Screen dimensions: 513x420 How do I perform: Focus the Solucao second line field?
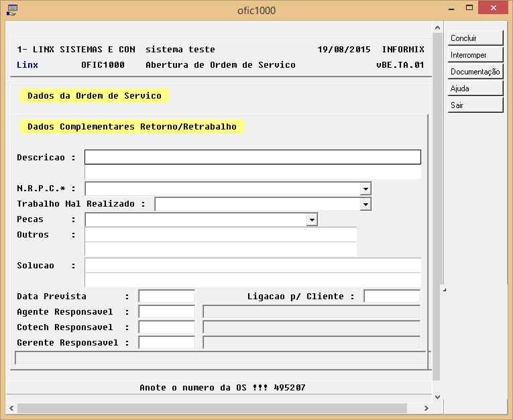coord(253,280)
